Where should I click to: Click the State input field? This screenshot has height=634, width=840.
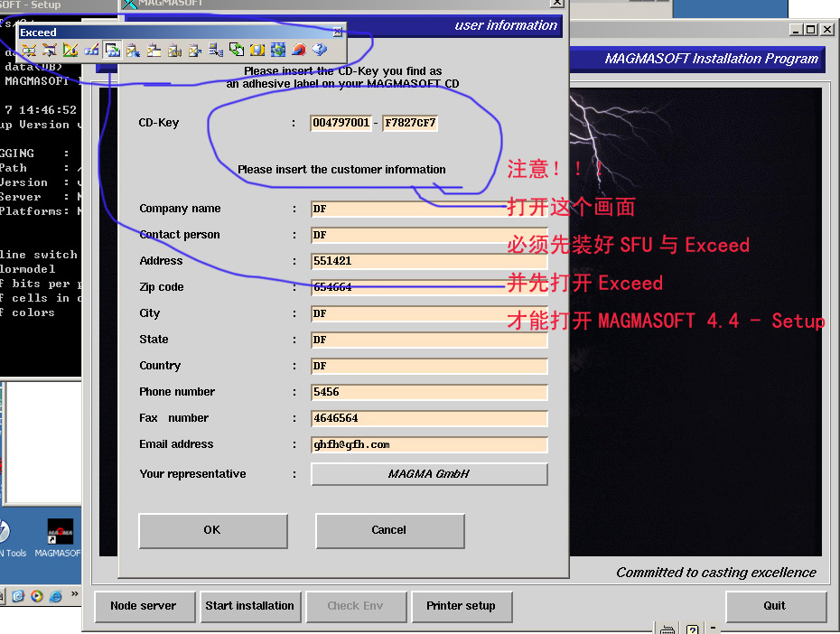click(x=429, y=340)
